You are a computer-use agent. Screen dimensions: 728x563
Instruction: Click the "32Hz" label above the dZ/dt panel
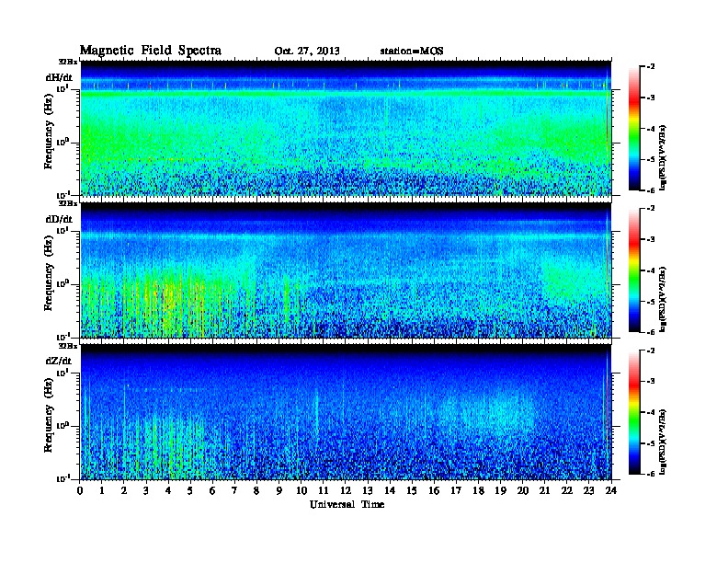pyautogui.click(x=68, y=346)
